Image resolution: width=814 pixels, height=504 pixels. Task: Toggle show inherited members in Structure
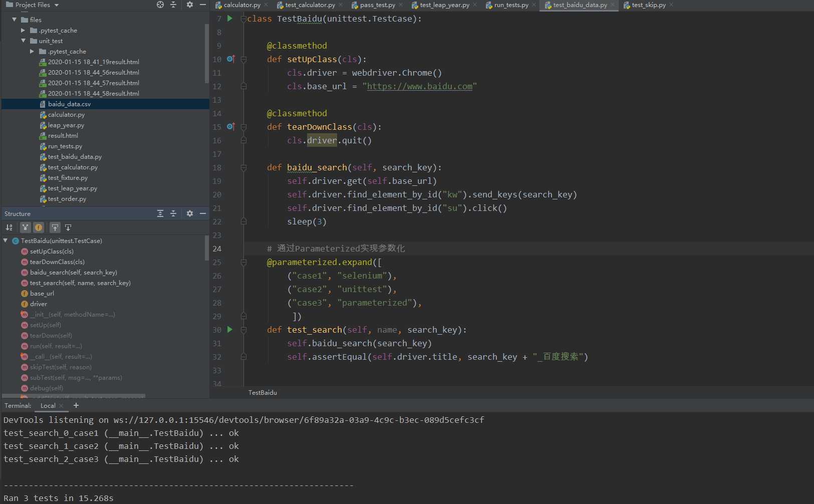pyautogui.click(x=25, y=227)
